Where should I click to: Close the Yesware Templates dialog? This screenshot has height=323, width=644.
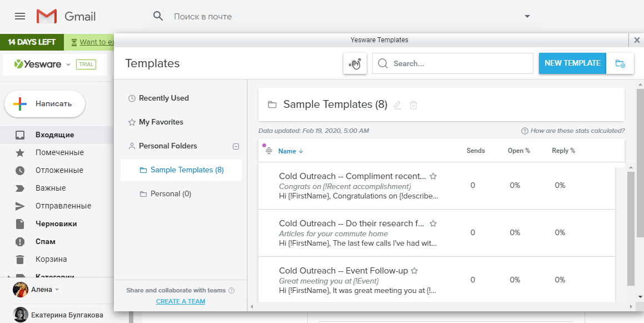pyautogui.click(x=637, y=40)
